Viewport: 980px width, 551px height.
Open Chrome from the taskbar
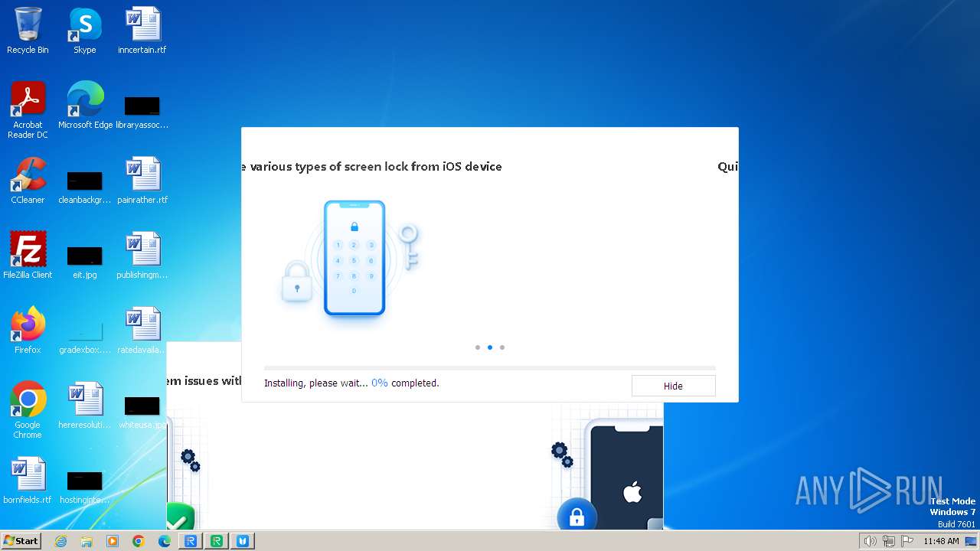(139, 541)
